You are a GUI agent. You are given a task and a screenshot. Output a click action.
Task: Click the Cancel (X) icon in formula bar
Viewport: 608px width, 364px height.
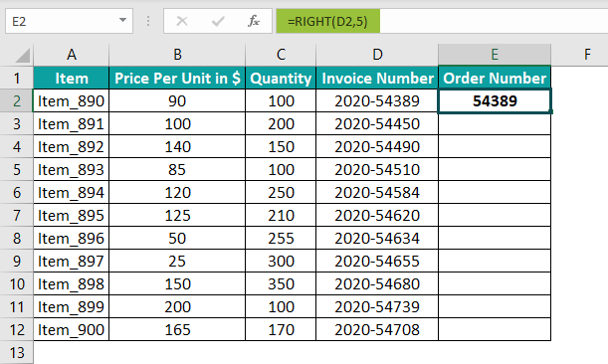pos(182,21)
